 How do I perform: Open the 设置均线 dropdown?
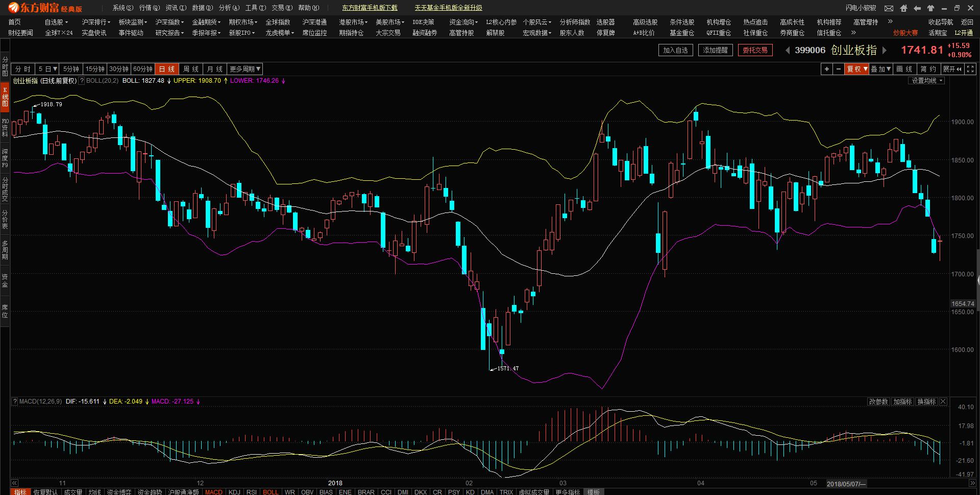point(927,81)
